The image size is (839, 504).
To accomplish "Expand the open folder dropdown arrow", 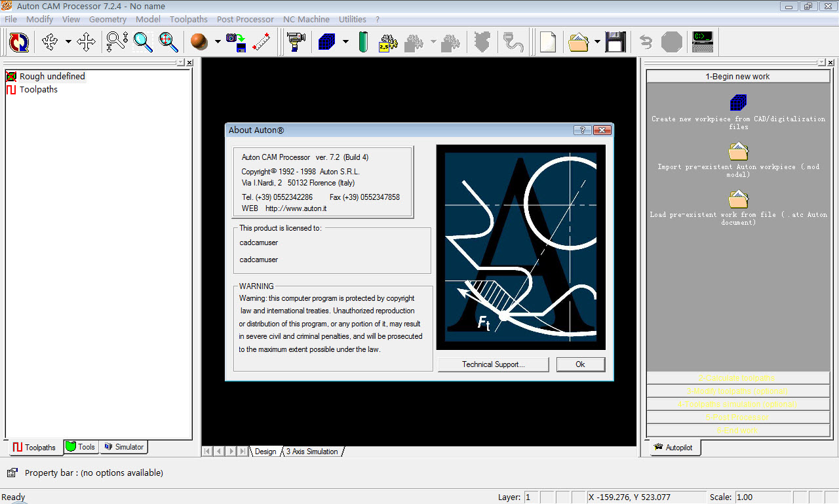I will tap(597, 43).
